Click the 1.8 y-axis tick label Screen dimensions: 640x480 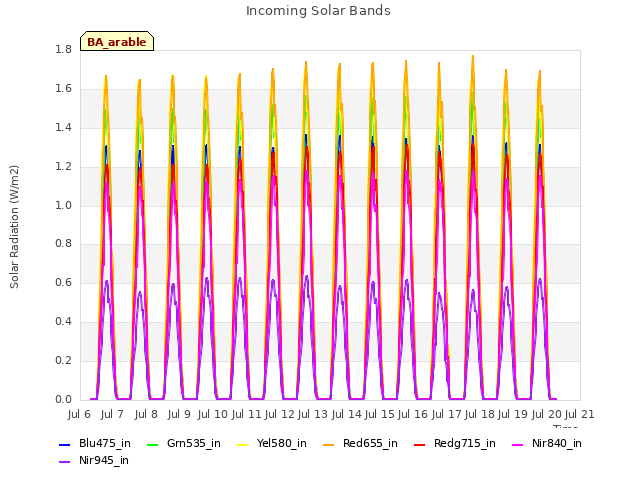[63, 49]
